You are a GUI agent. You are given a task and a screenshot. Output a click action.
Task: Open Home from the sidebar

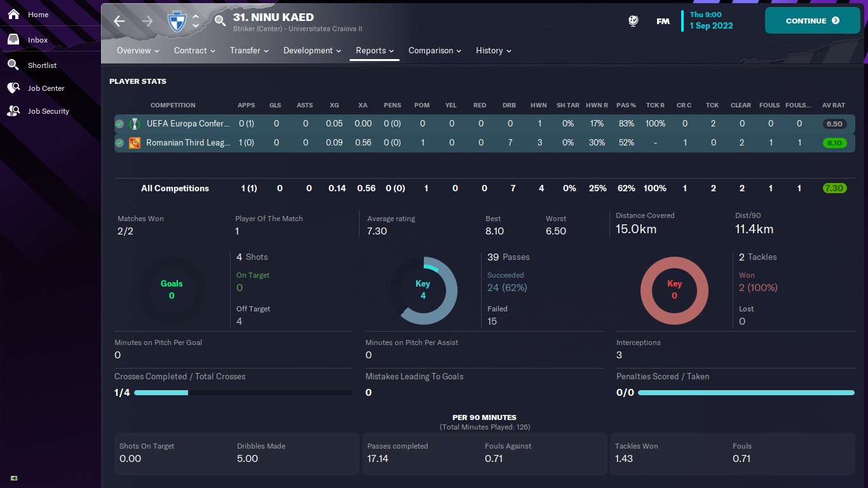(x=37, y=15)
